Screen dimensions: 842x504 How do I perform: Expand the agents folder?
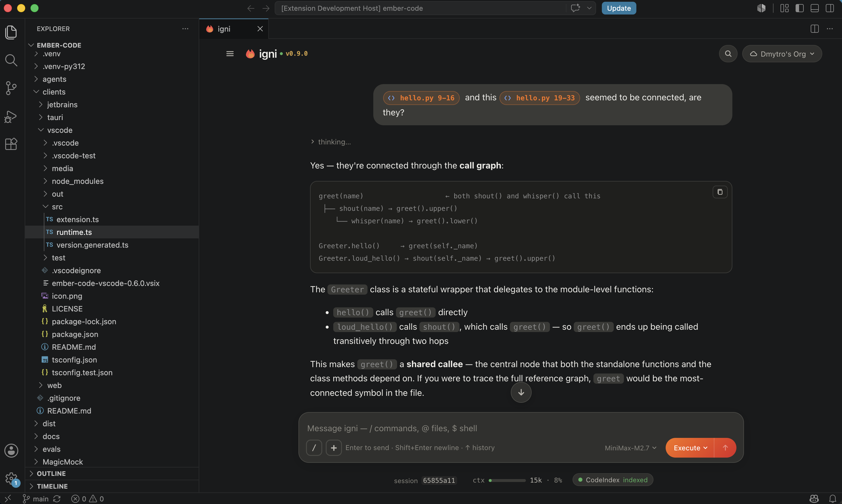pyautogui.click(x=112, y=79)
